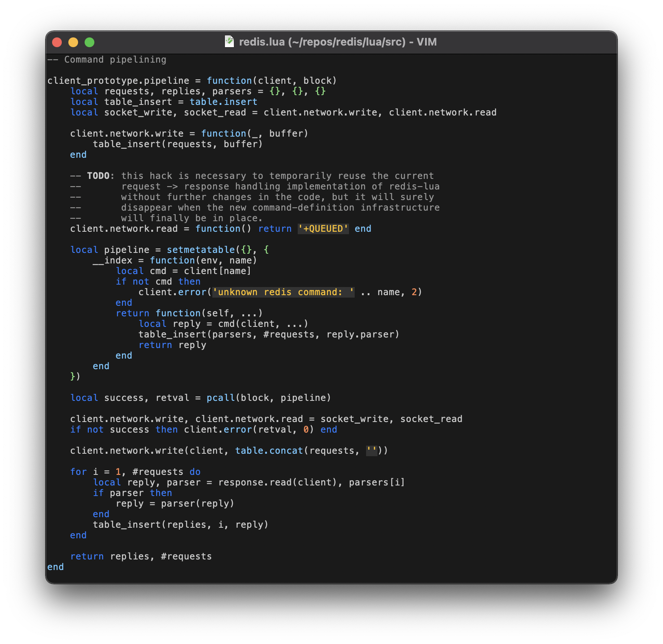Click 'local reply = cmd(client, ...)' line
Image resolution: width=663 pixels, height=644 pixels.
coord(223,324)
